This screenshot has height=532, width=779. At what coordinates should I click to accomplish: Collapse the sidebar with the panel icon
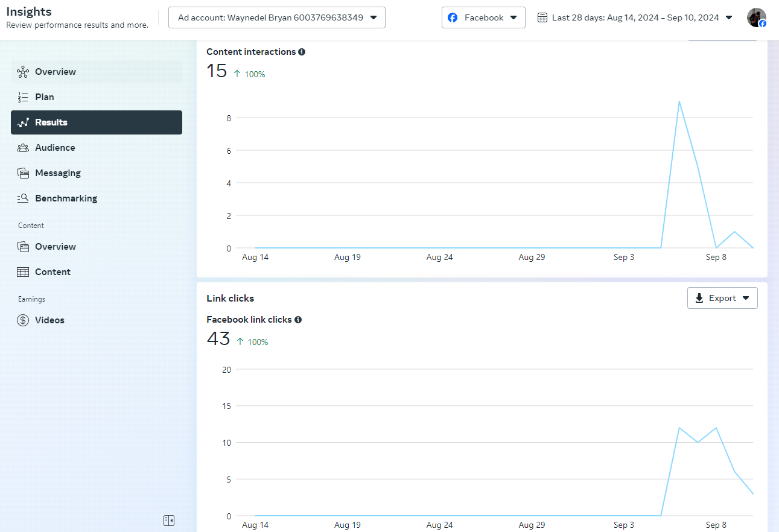point(169,520)
